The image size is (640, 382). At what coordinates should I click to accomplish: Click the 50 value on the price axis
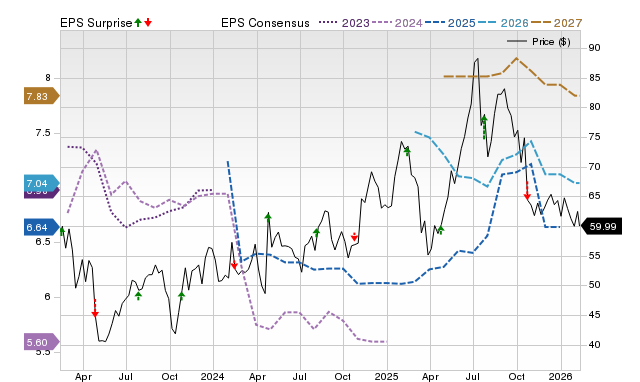(595, 285)
